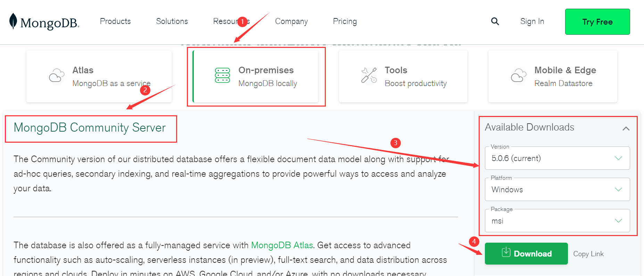
Task: Open the Company menu
Action: pos(291,22)
